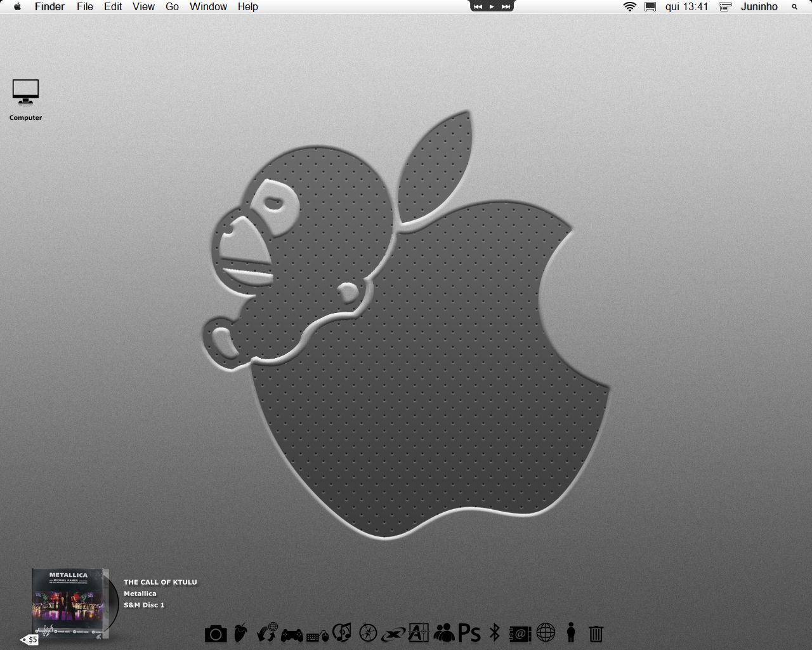The width and height of the screenshot is (812, 650).
Task: Skip to previous track in menu bar
Action: pos(478,6)
